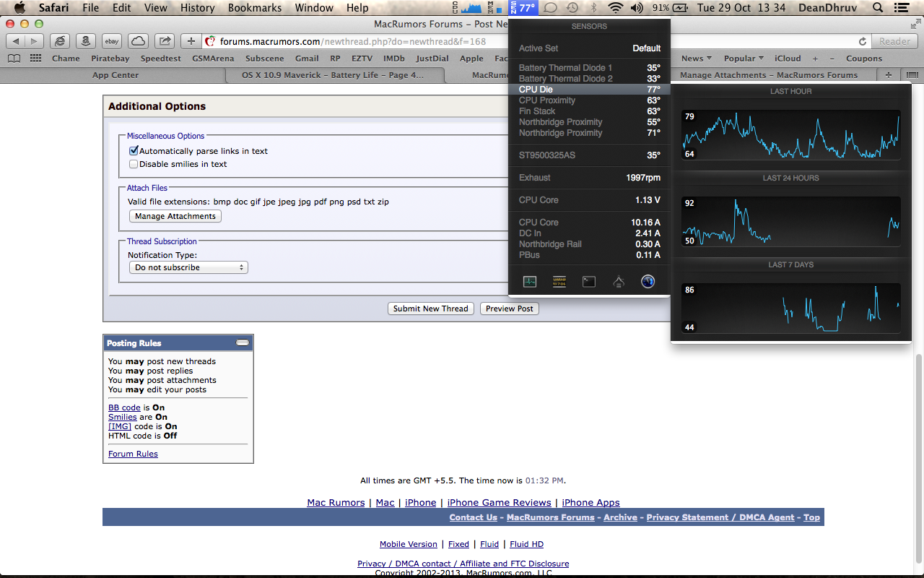Click the Internet Explorer style toolbar icon
This screenshot has height=578, width=924.
[x=61, y=41]
